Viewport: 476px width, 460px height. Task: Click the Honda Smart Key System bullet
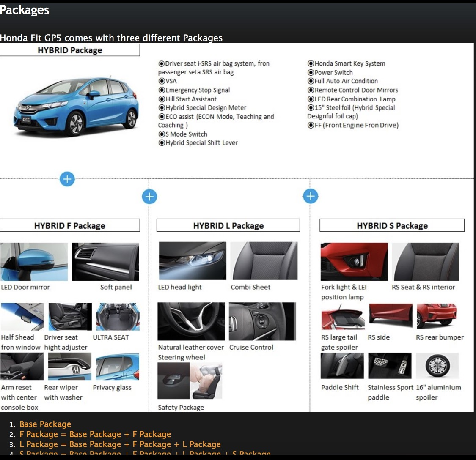347,63
